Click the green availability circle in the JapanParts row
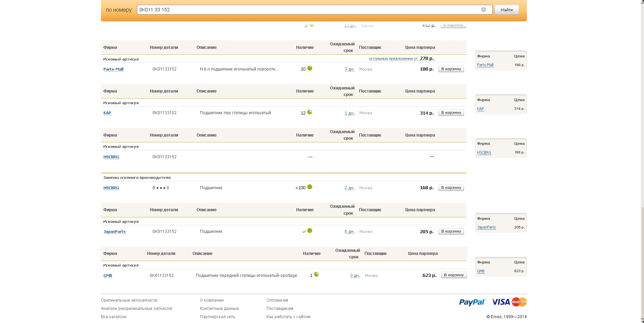Screen dimensions: 644x323 pyautogui.click(x=310, y=231)
